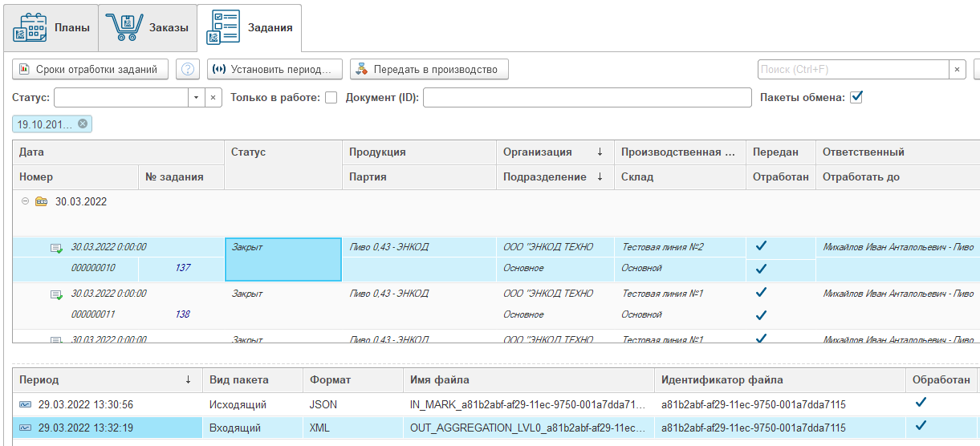Viewport: 980px width, 446px height.
Task: Collapse the 30.03.2022 date group
Action: click(x=26, y=202)
